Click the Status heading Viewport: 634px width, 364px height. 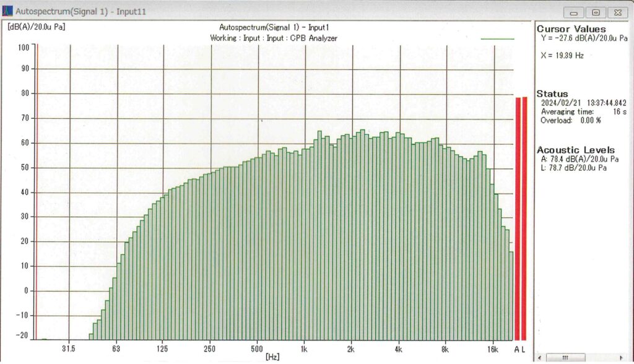[552, 94]
